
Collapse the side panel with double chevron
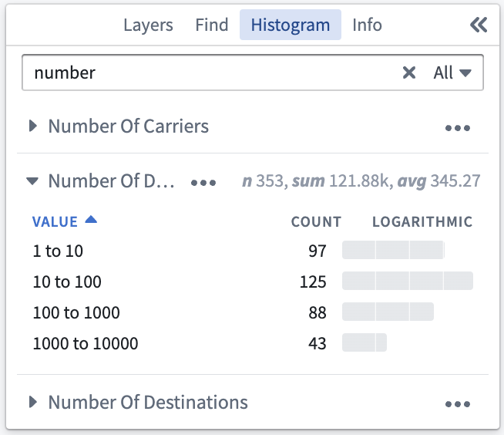point(479,25)
